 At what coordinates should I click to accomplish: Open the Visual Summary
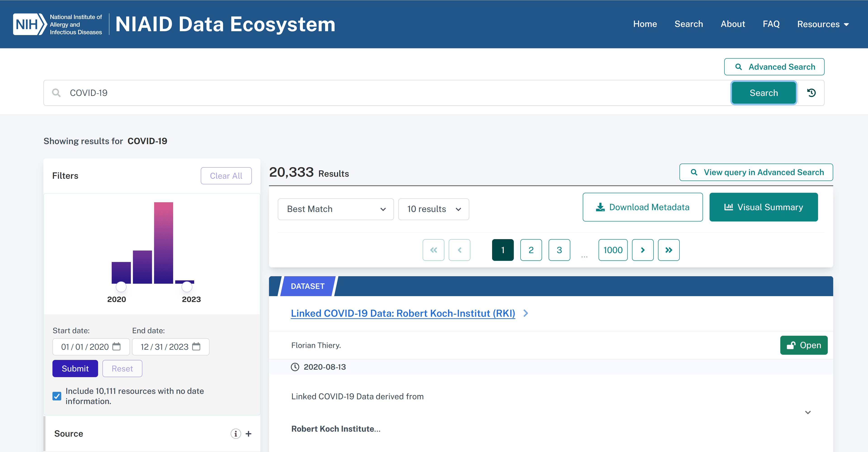pos(764,207)
